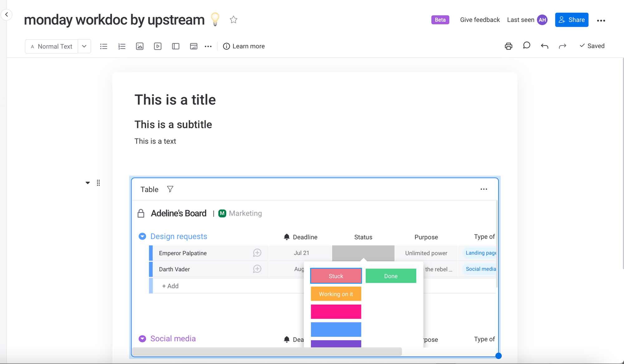Open the Normal Text style dropdown
The width and height of the screenshot is (624, 364).
84,46
